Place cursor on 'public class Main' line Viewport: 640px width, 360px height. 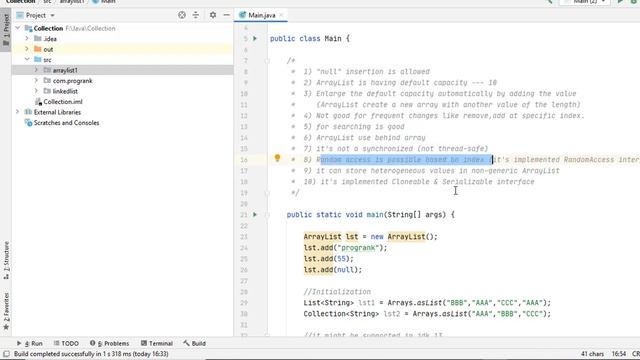point(309,39)
